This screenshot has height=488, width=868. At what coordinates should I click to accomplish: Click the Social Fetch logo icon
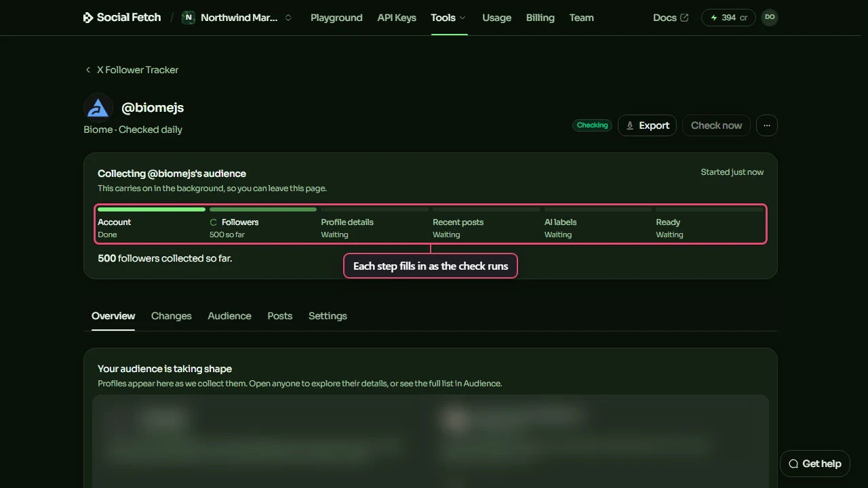[88, 18]
